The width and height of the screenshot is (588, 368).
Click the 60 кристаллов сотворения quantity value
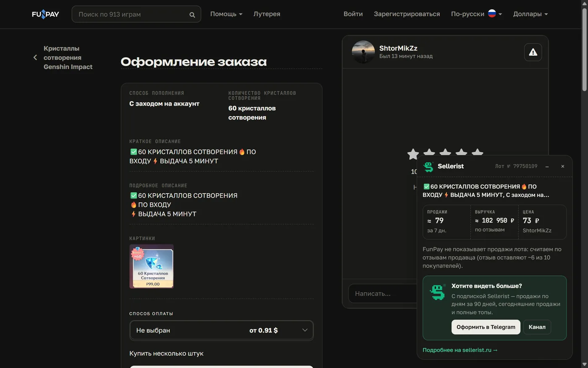point(252,113)
